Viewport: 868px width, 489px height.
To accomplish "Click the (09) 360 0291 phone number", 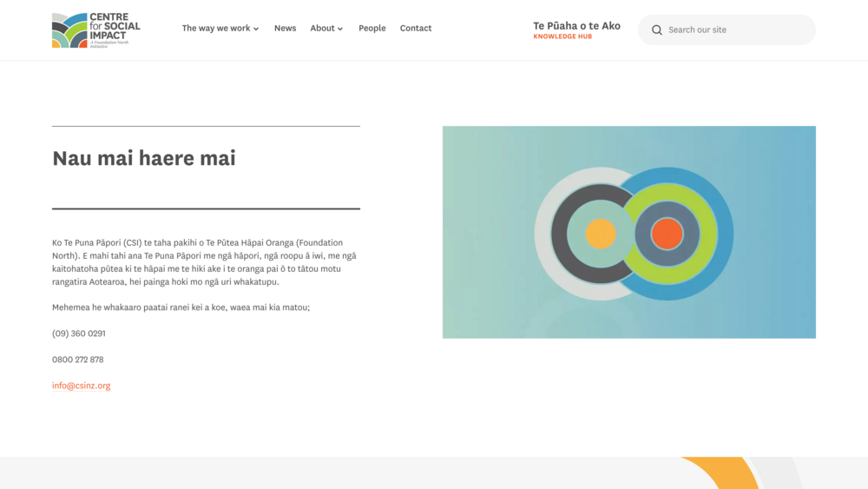I will (x=78, y=334).
